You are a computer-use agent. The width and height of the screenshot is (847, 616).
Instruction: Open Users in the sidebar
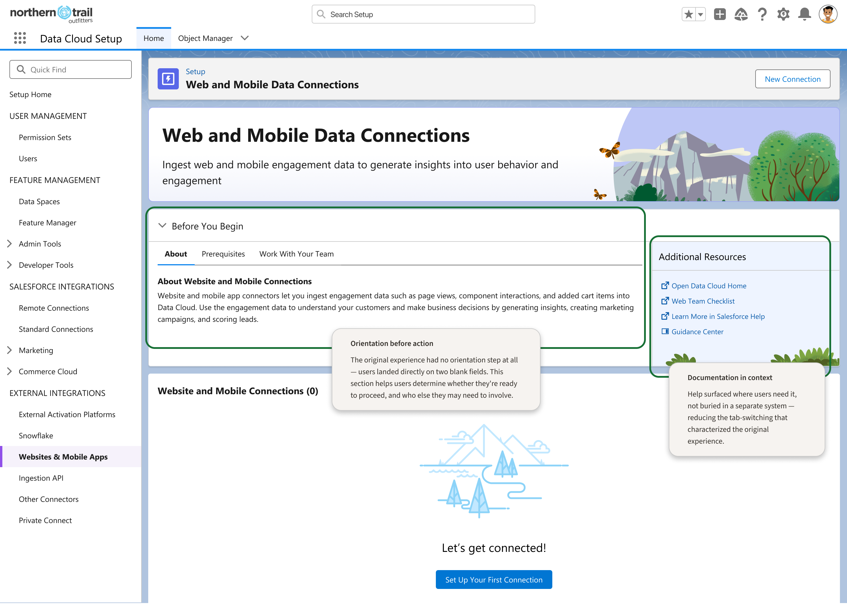point(28,159)
